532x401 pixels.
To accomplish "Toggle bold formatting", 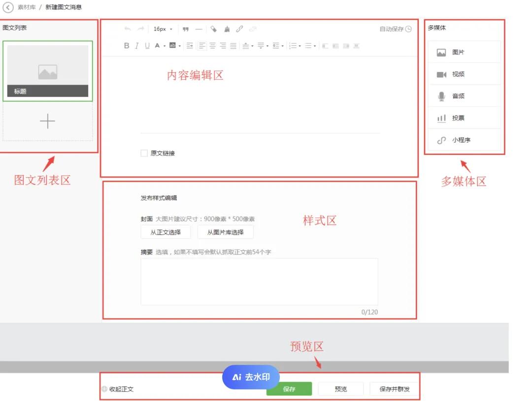I will click(127, 46).
